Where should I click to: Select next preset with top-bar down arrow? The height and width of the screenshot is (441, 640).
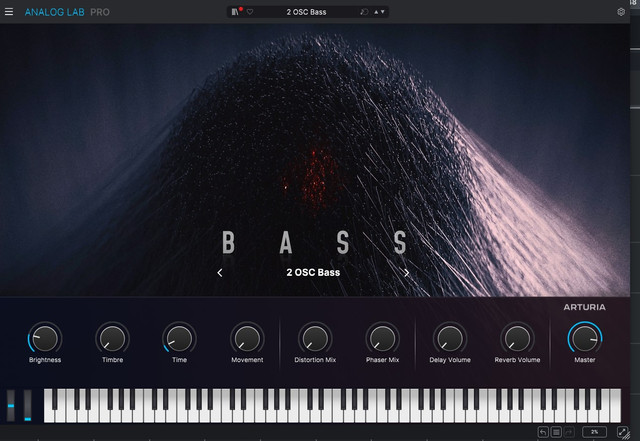tap(382, 12)
